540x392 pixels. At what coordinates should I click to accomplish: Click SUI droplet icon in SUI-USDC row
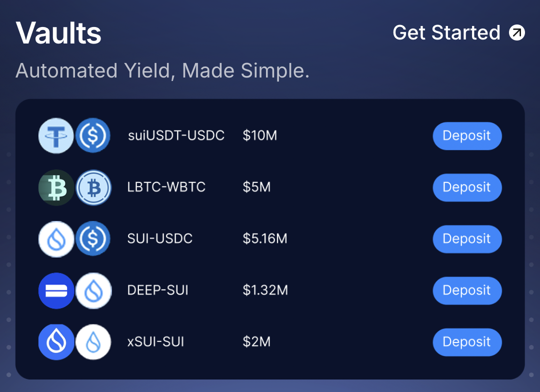point(56,239)
